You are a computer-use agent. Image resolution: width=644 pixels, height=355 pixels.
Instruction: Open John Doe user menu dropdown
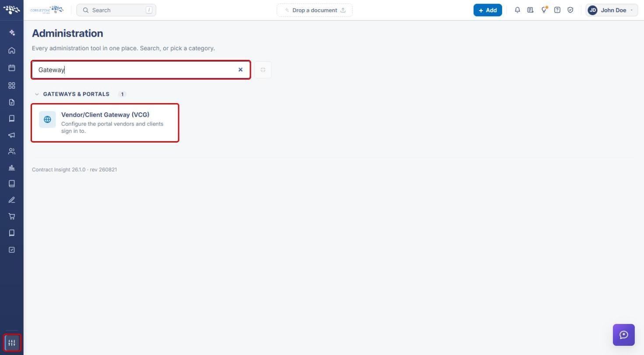pos(612,10)
